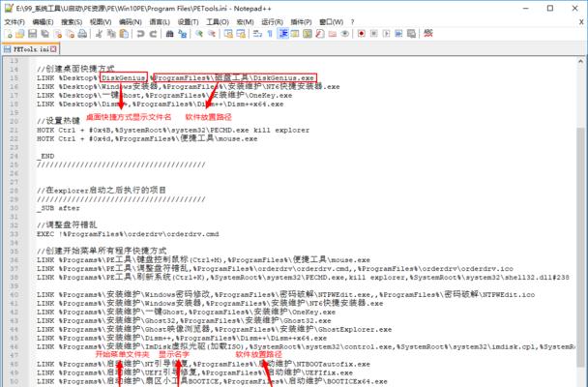
Task: Click line number 21 in the margin
Action: point(14,130)
